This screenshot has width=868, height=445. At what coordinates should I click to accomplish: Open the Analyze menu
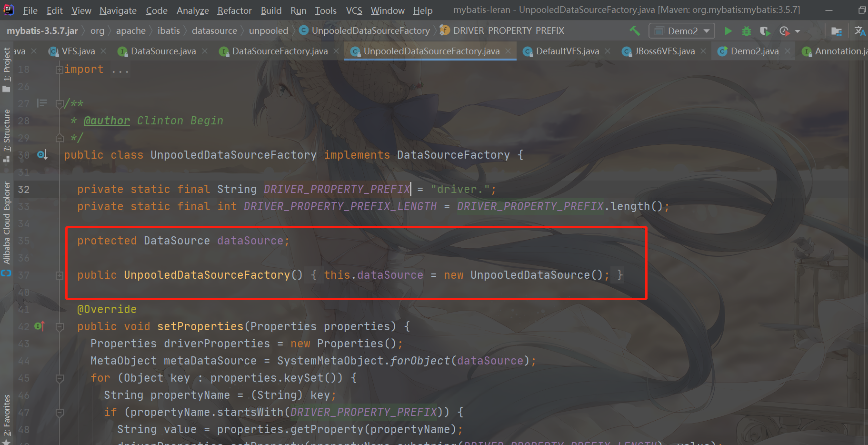pos(193,10)
